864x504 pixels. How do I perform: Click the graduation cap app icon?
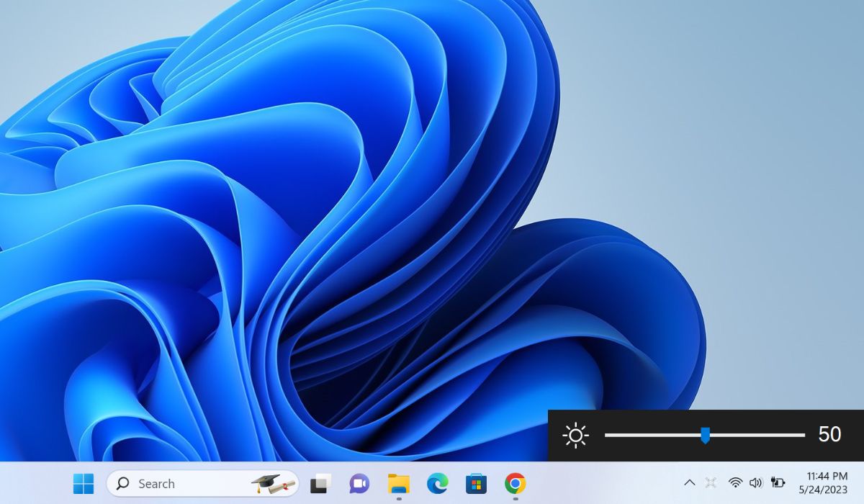[270, 483]
